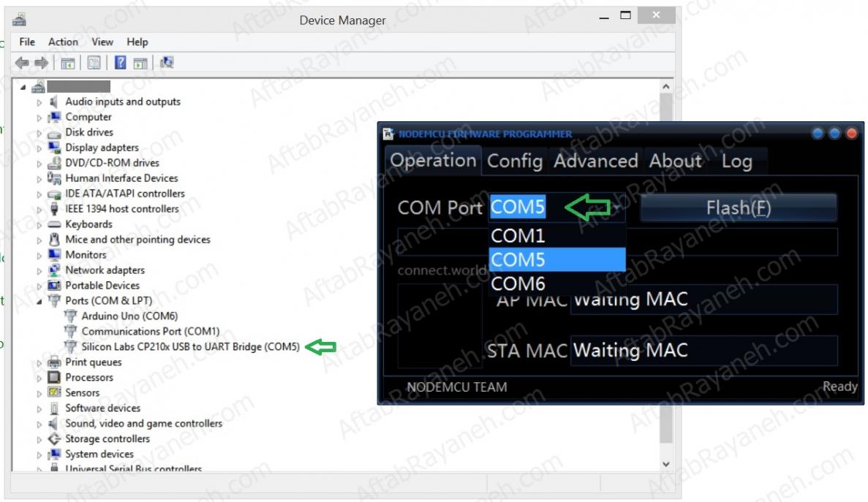868x502 pixels.
Task: Open the Action menu
Action: pyautogui.click(x=63, y=42)
